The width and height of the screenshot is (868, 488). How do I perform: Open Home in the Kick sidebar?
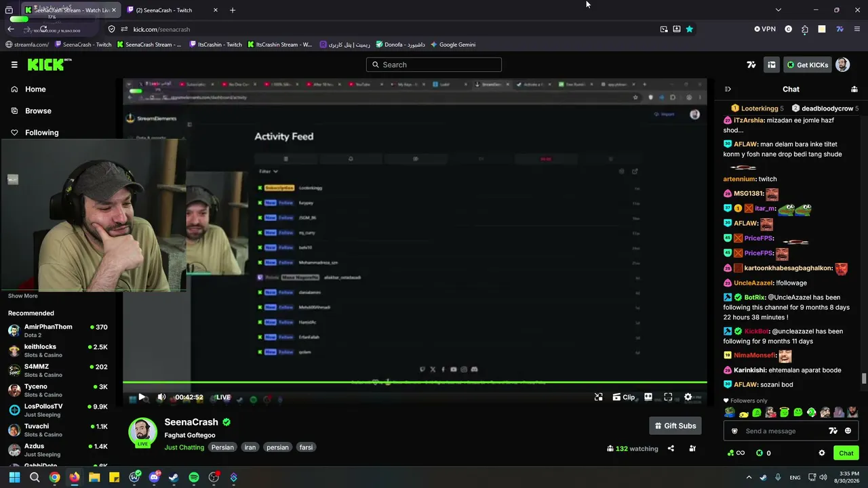tap(35, 89)
